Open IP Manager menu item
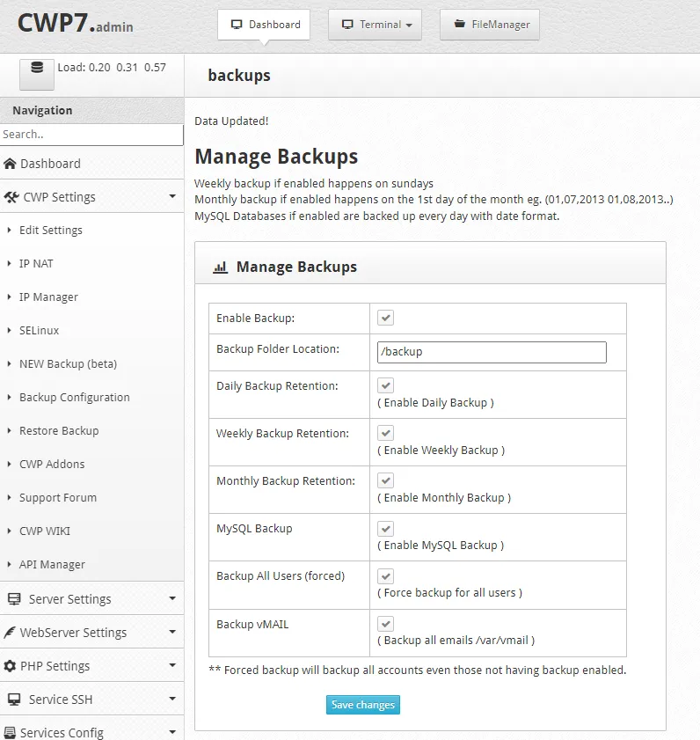The height and width of the screenshot is (740, 700). click(48, 297)
